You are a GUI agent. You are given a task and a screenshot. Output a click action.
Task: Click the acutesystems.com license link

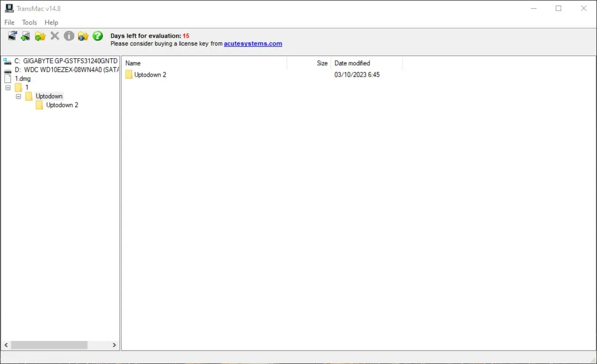[253, 43]
